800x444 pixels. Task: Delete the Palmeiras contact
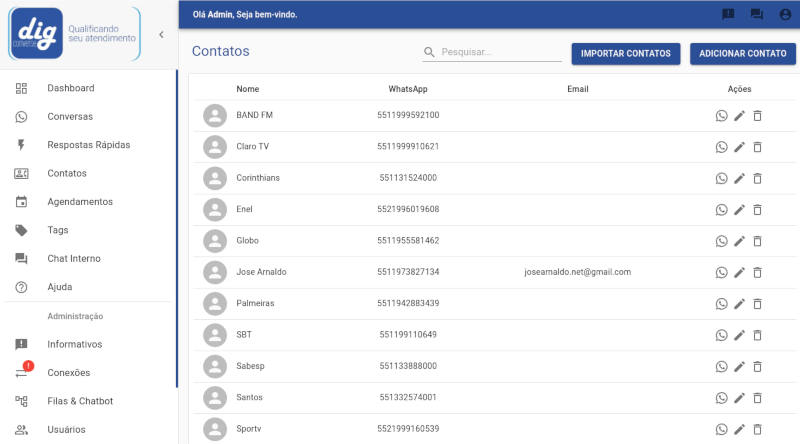(x=758, y=304)
